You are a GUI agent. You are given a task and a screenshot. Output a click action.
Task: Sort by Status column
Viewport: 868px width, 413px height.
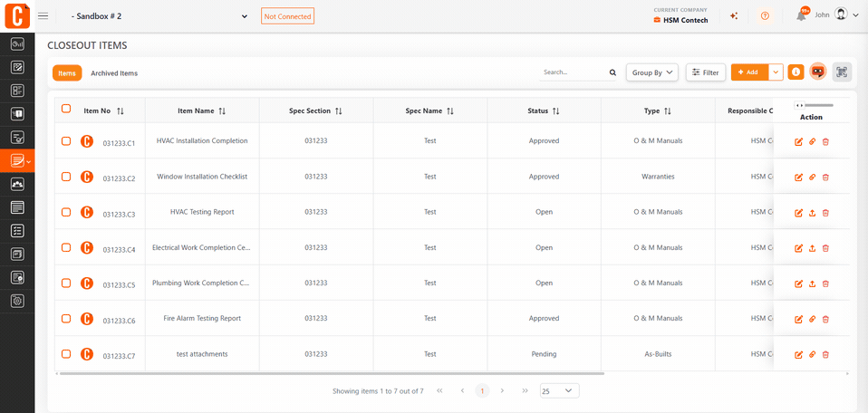[x=555, y=111]
